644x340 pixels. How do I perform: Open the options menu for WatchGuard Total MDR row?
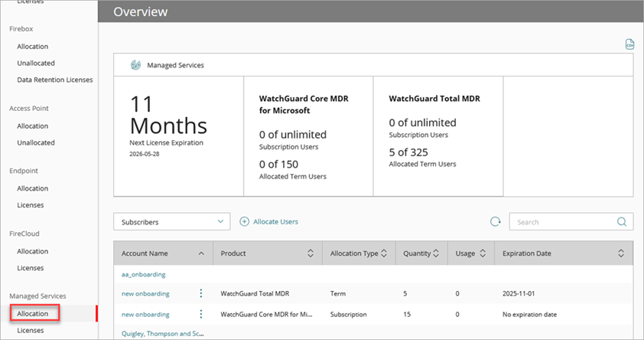point(201,293)
